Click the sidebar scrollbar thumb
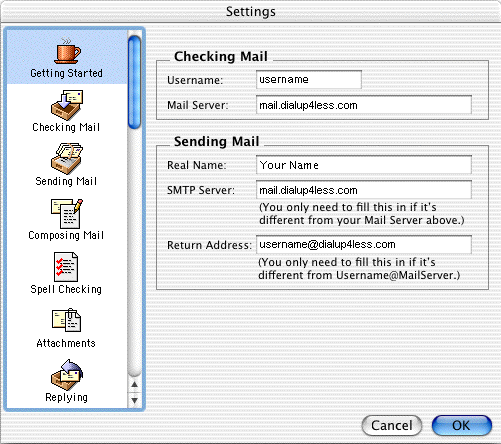The image size is (501, 444). click(x=134, y=82)
